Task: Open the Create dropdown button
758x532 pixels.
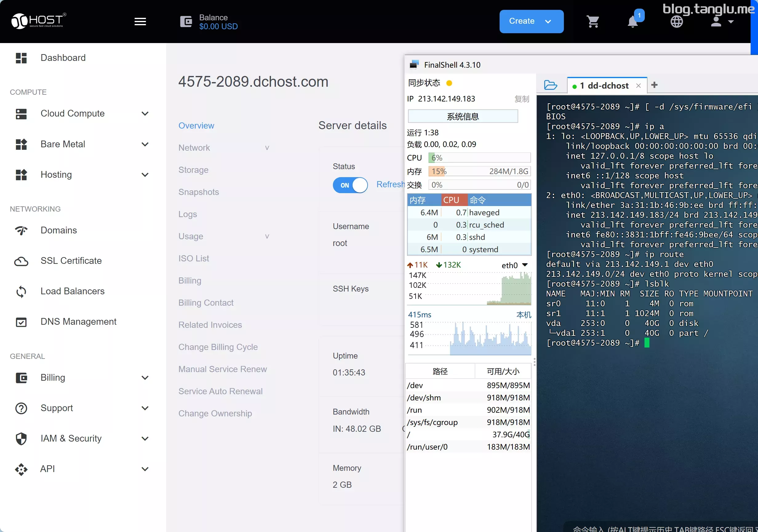Action: pos(531,22)
